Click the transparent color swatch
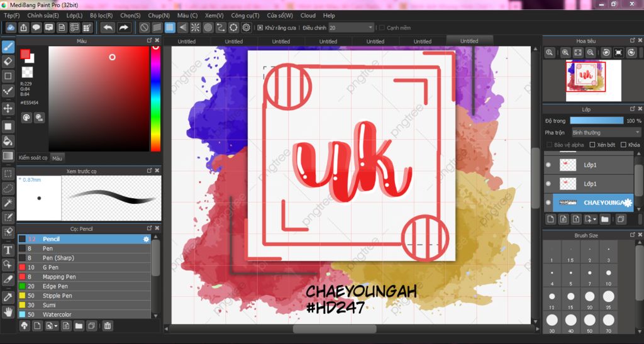 [27, 72]
